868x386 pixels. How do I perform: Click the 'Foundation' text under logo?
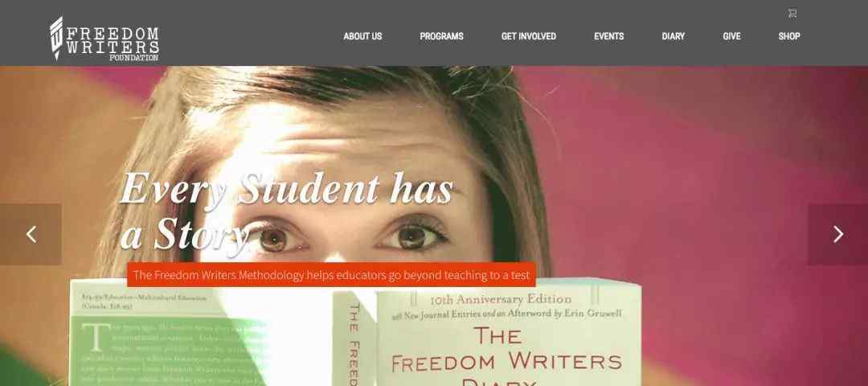133,58
